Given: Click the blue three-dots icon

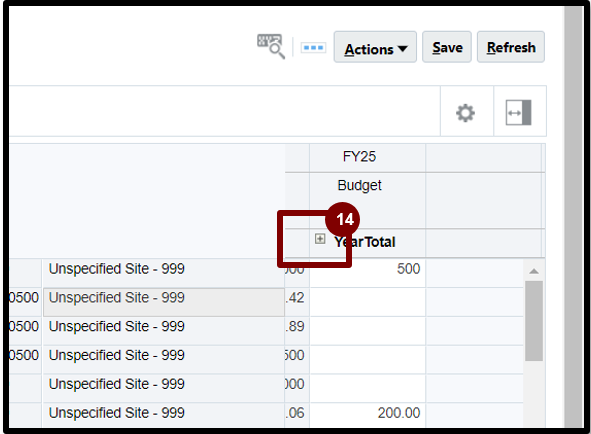Looking at the screenshot, I should (x=313, y=48).
